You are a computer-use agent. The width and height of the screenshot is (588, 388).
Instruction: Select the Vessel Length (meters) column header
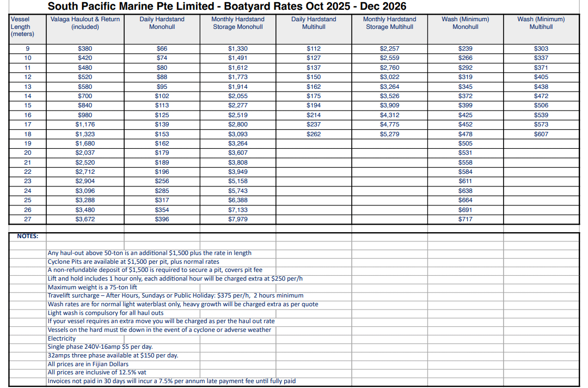click(x=22, y=27)
